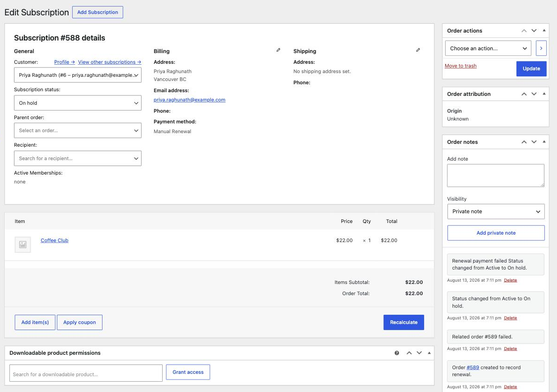Click the $22.00 Order Total value
This screenshot has height=392, width=557.
(x=414, y=293)
